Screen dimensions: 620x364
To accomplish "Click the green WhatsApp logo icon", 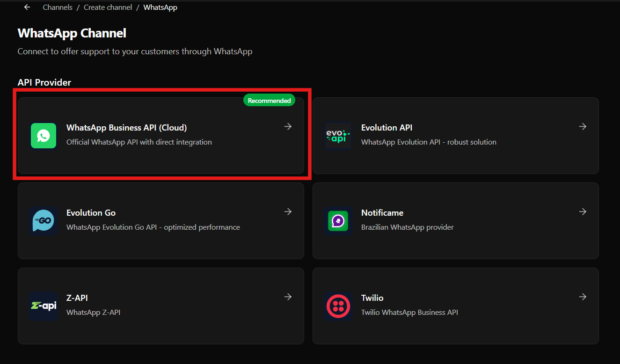I will [x=44, y=136].
